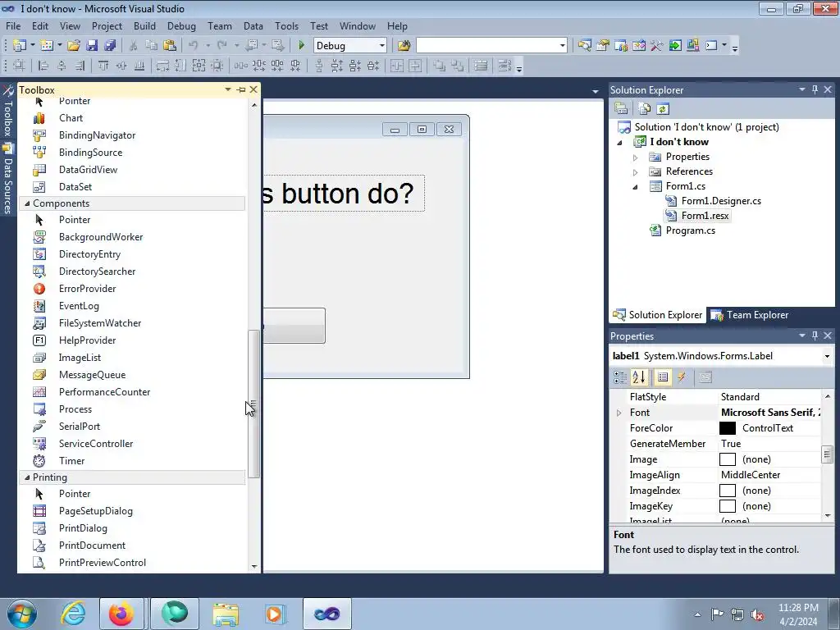Open the Data Sources side tab

tap(7, 180)
